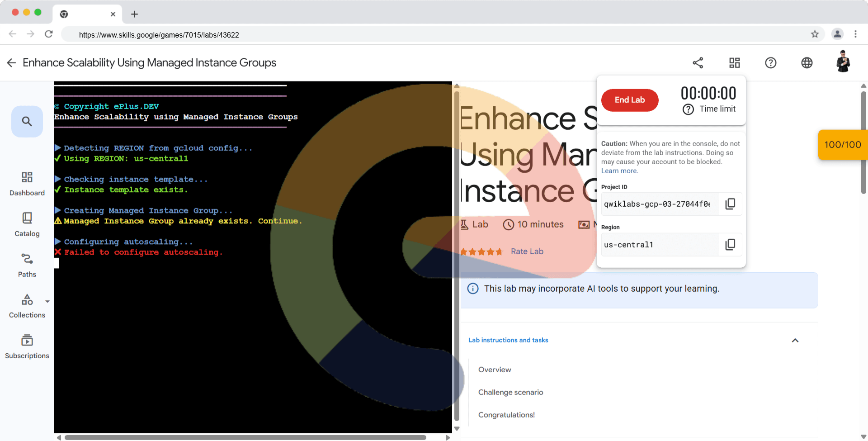Collapse Lab instructions and tasks section

[x=795, y=341]
